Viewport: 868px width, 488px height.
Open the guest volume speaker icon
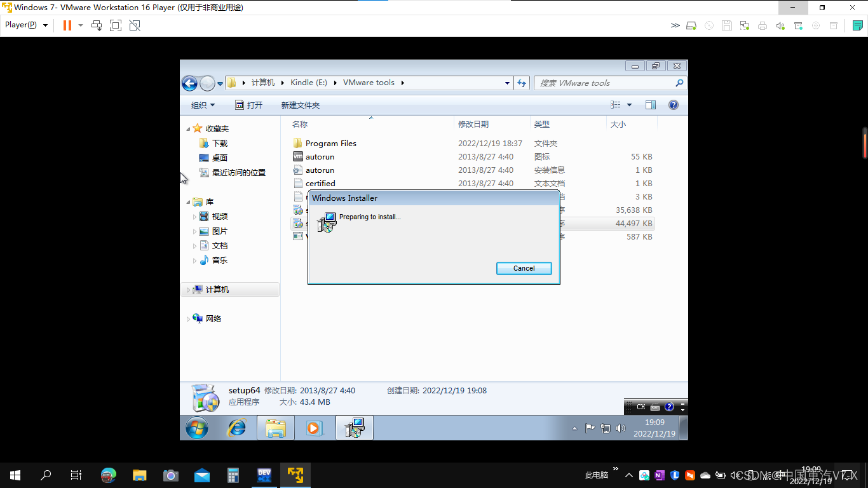click(621, 428)
